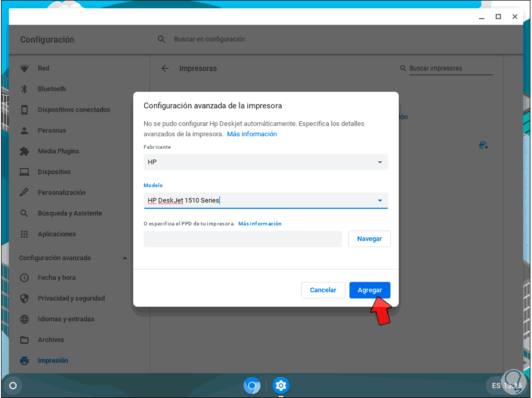Click the back arrow beside Impresoras
The image size is (532, 398).
[165, 69]
